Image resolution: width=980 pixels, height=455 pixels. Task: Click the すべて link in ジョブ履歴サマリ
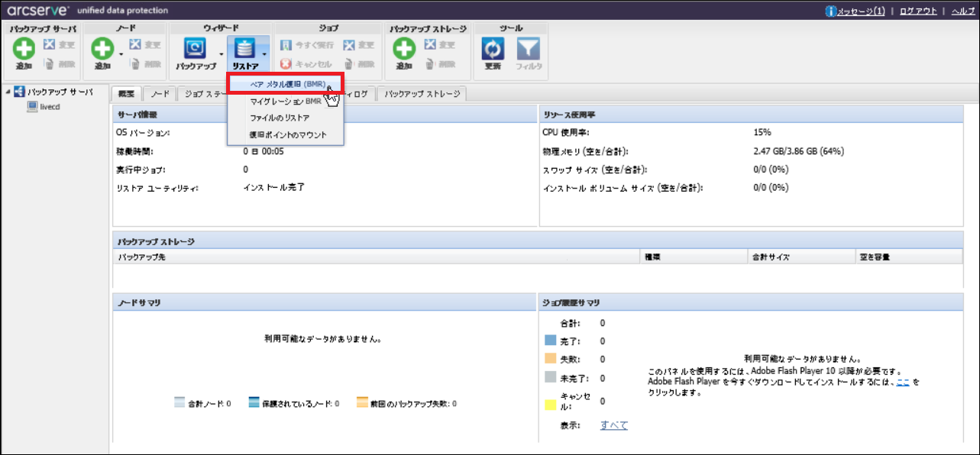[614, 425]
